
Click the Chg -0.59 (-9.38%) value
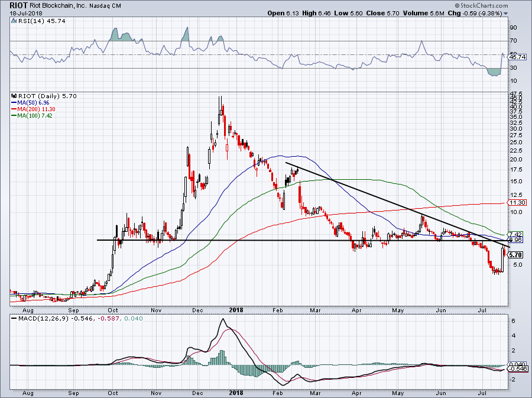pos(475,13)
